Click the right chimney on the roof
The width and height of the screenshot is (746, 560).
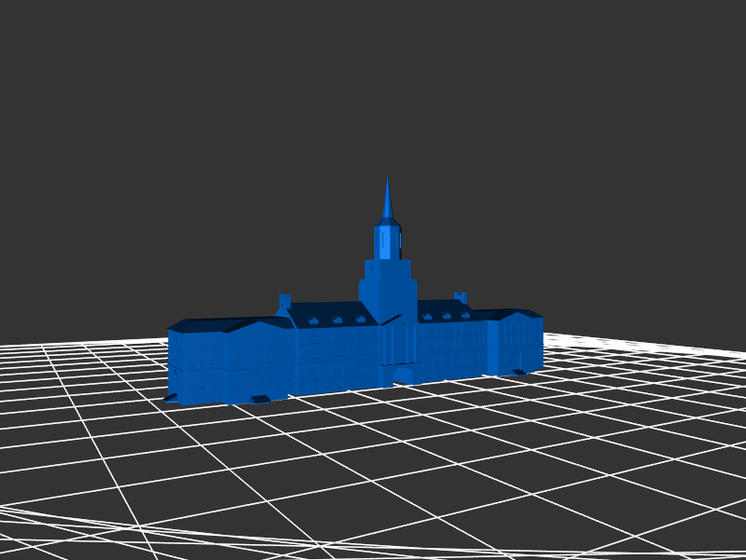click(x=460, y=297)
